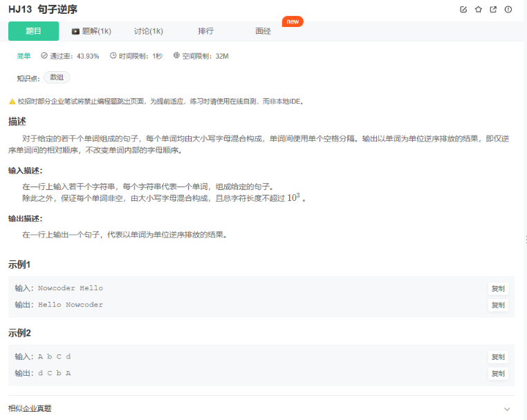Click the time limit clock icon

click(113, 55)
